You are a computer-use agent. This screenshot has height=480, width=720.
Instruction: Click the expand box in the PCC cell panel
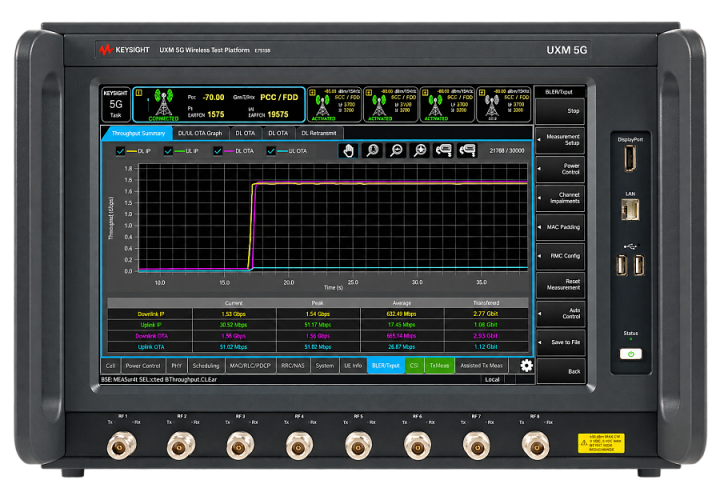[x=140, y=93]
